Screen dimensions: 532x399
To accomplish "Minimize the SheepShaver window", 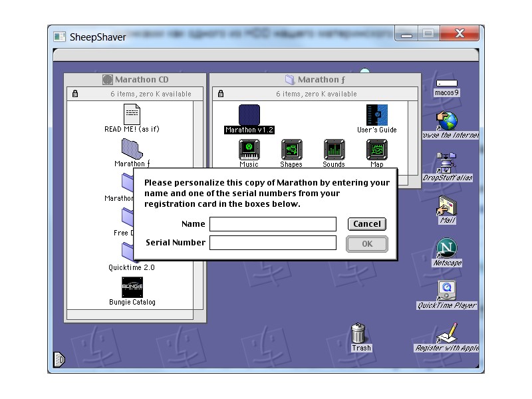I will click(406, 34).
